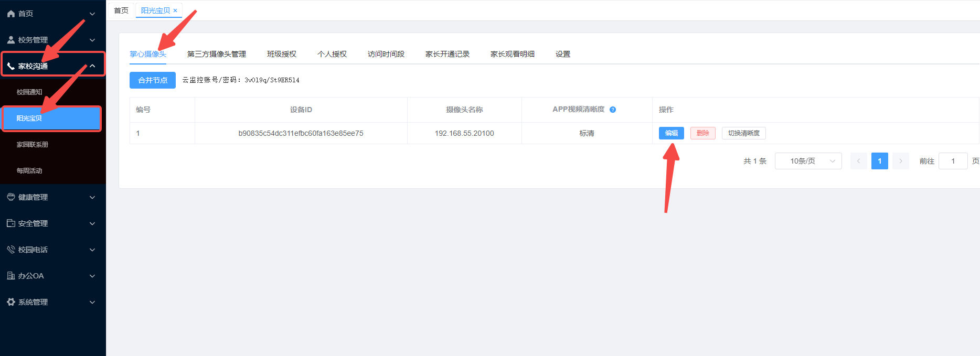The height and width of the screenshot is (356, 980).
Task: Expand the 健康管理 menu chevron
Action: (92, 197)
